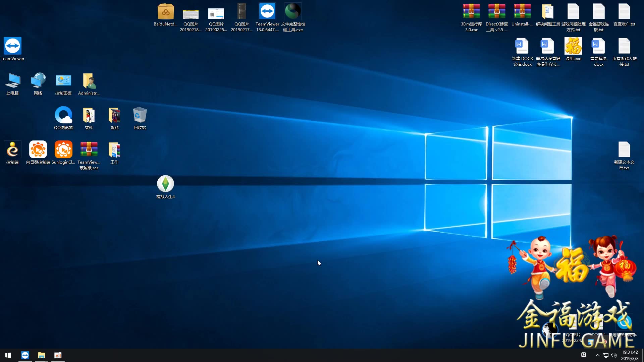
Task: Select the 向日葵控制端 shortcut
Action: coord(38,150)
